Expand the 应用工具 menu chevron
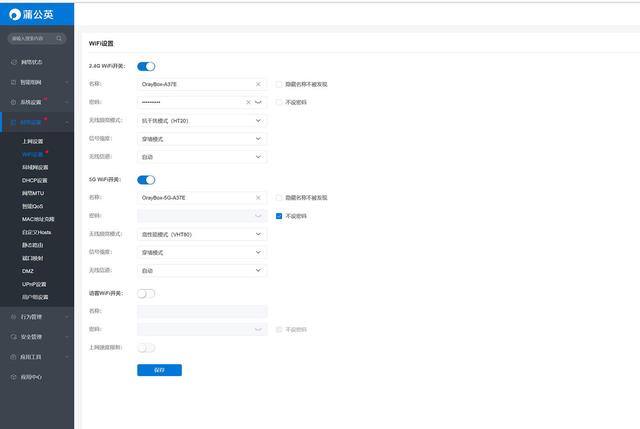The width and height of the screenshot is (640, 429). coord(67,357)
